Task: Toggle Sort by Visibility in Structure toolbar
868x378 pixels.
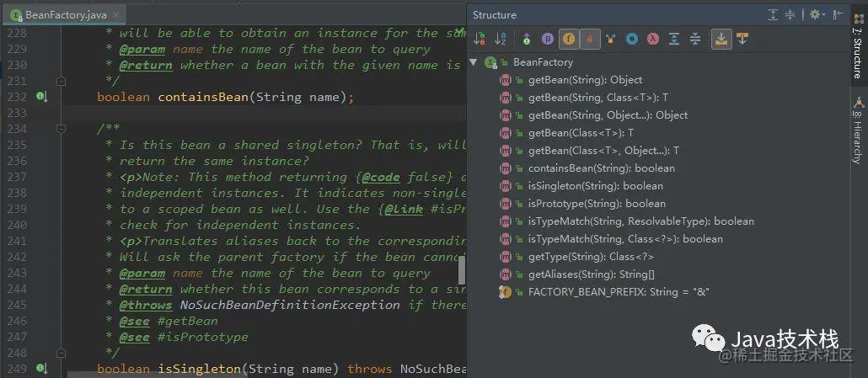Action: (x=480, y=39)
